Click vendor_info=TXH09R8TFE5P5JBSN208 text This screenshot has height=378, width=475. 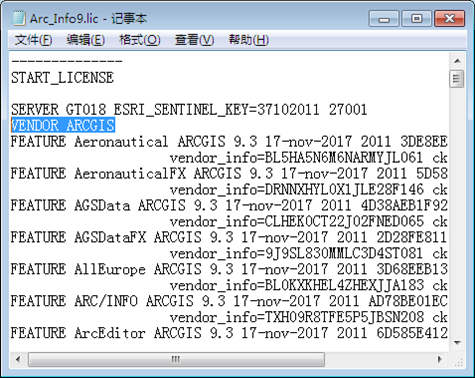(x=296, y=317)
